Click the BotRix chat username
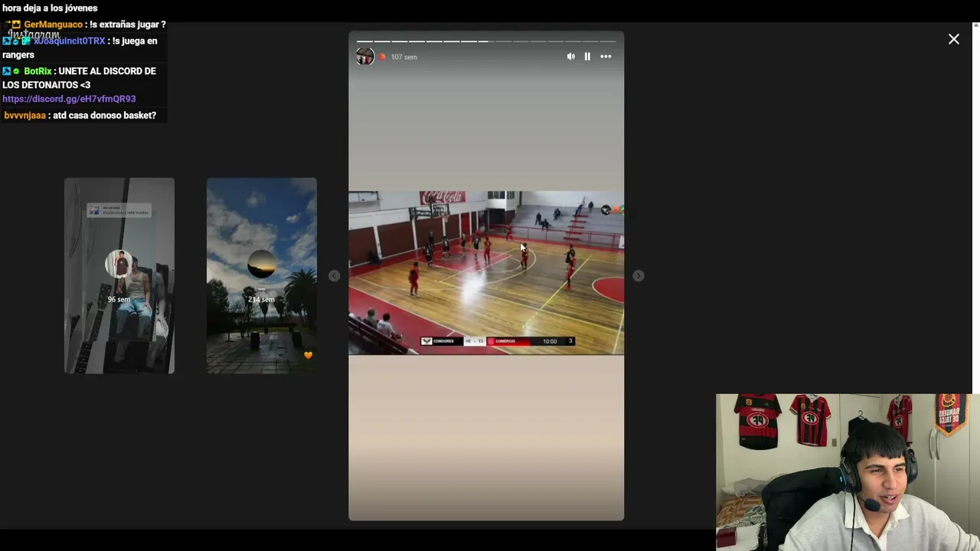Screen dimensions: 980x551 click(x=38, y=71)
